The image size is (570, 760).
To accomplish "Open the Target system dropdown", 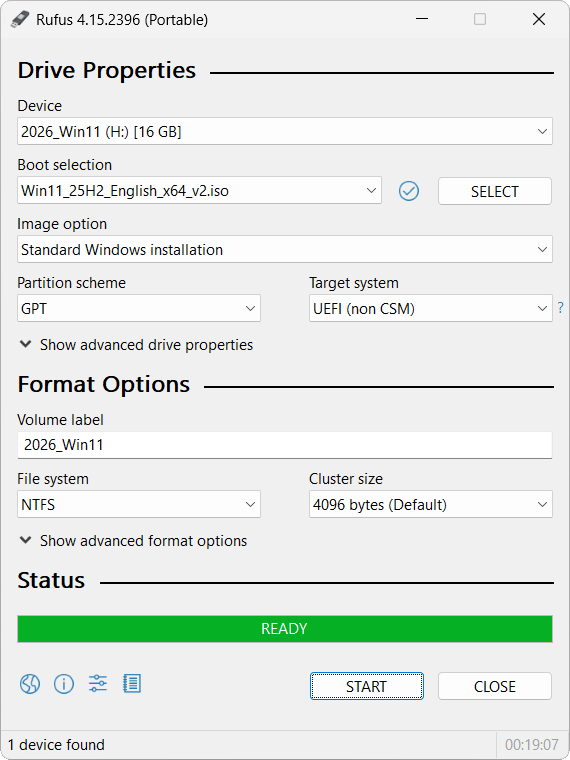I will pyautogui.click(x=431, y=308).
